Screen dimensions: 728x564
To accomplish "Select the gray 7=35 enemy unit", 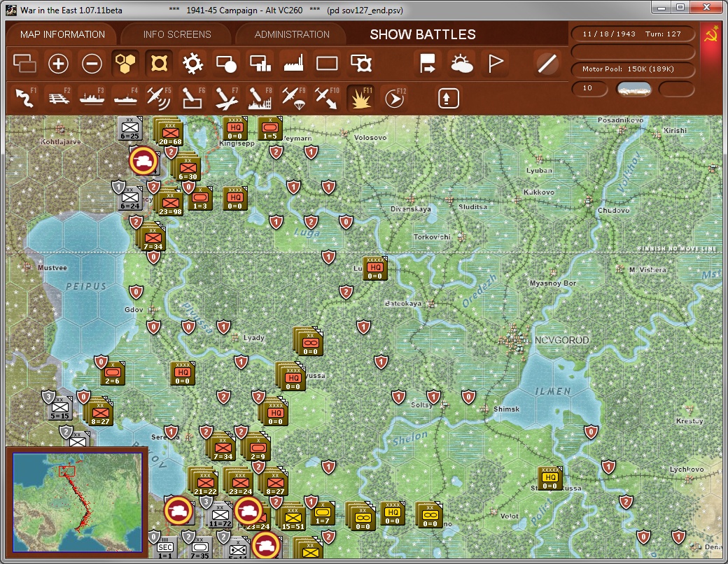I will pos(199,548).
